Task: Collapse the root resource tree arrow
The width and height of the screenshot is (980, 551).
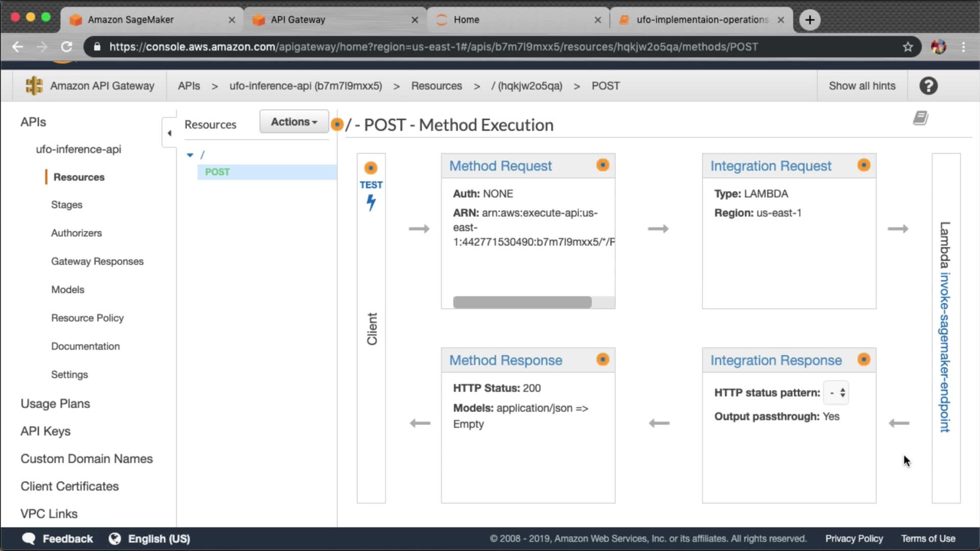Action: (x=190, y=155)
